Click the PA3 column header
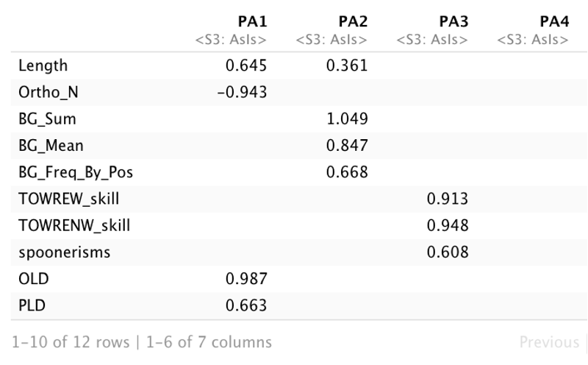This screenshot has height=365, width=588. pos(453,22)
